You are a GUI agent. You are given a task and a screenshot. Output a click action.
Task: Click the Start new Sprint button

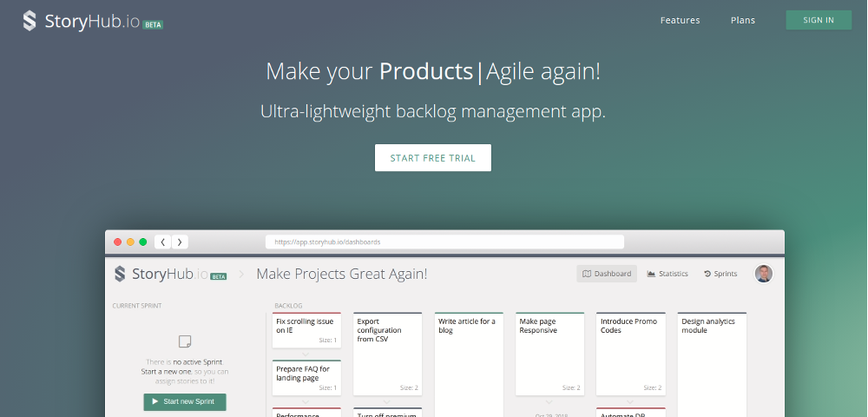185,401
